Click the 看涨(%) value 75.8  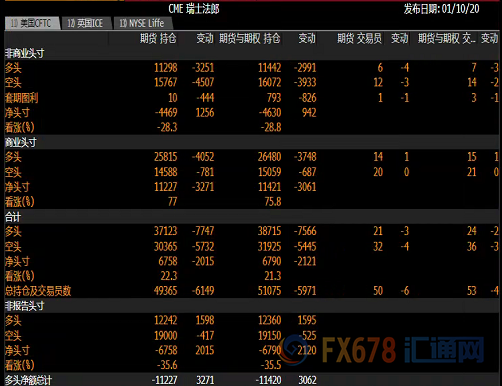[273, 202]
